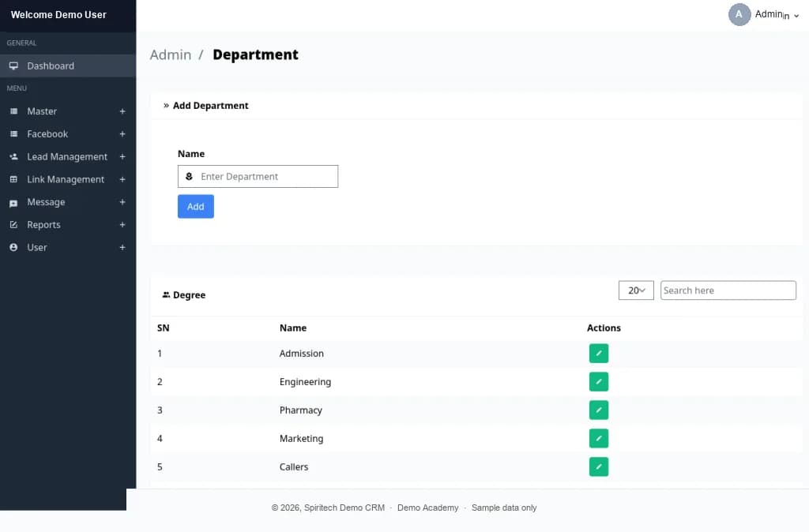Select the User menu item
Viewport: 809px width, 532px height.
[x=68, y=247]
